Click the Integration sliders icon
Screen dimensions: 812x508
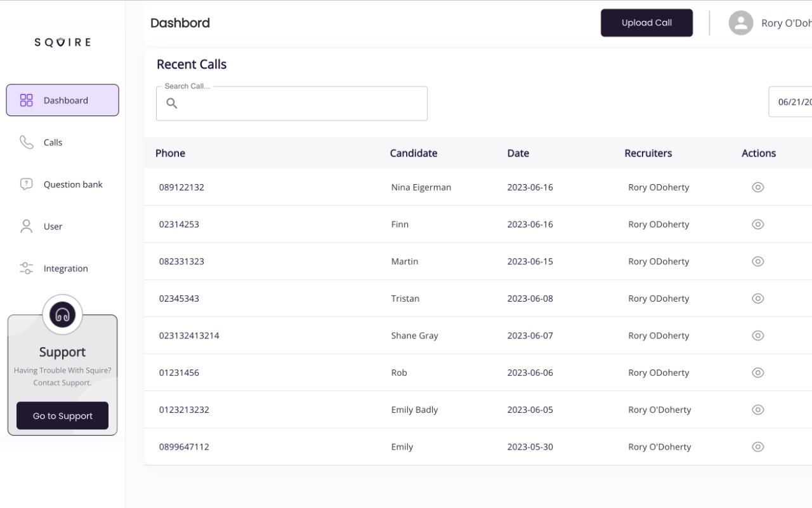pos(26,268)
